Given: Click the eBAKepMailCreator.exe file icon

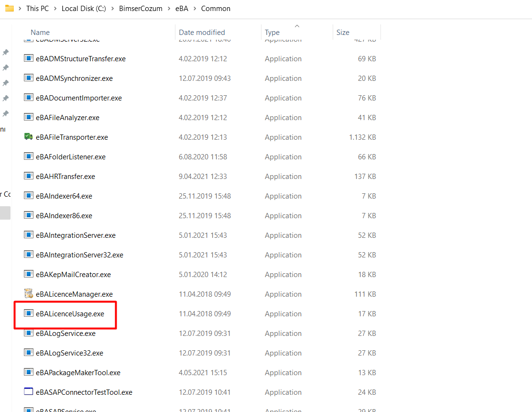Looking at the screenshot, I should click(29, 274).
